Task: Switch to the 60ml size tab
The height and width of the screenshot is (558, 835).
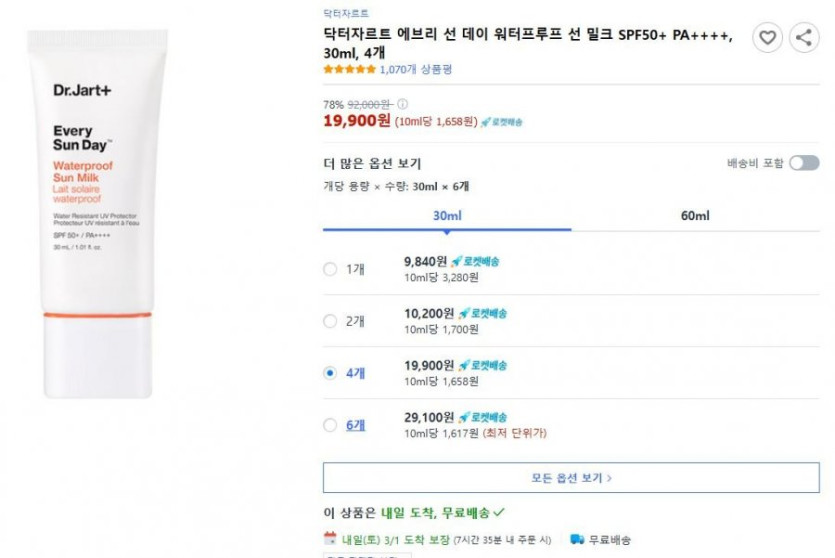Action: click(695, 216)
